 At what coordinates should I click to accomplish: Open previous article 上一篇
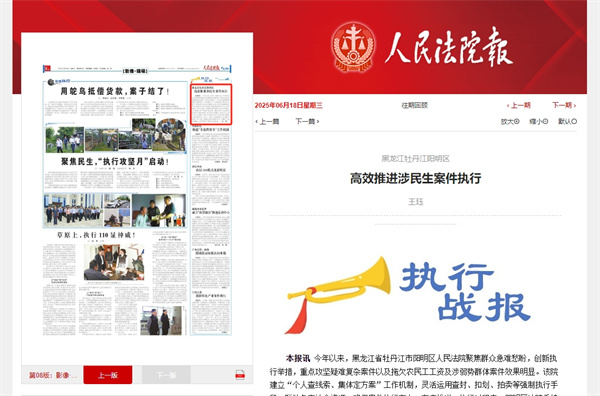[x=267, y=122]
